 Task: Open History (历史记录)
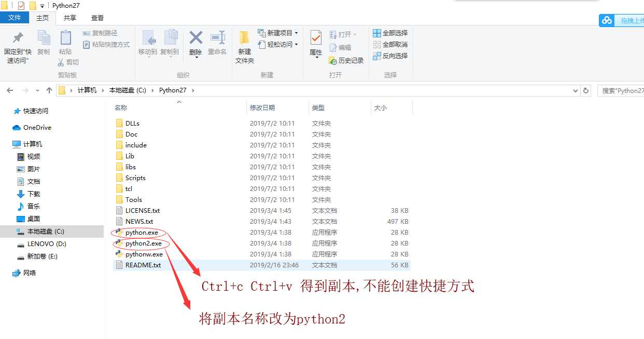coord(346,61)
